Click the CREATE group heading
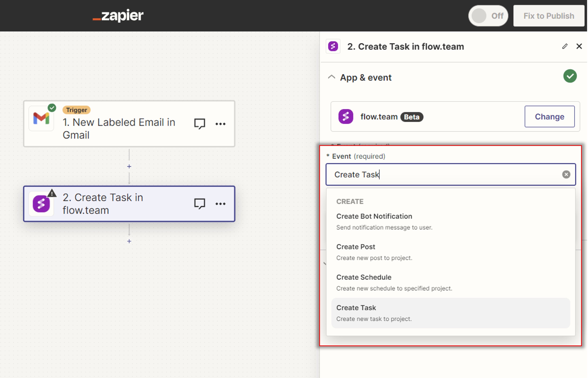The image size is (588, 378). coord(350,201)
